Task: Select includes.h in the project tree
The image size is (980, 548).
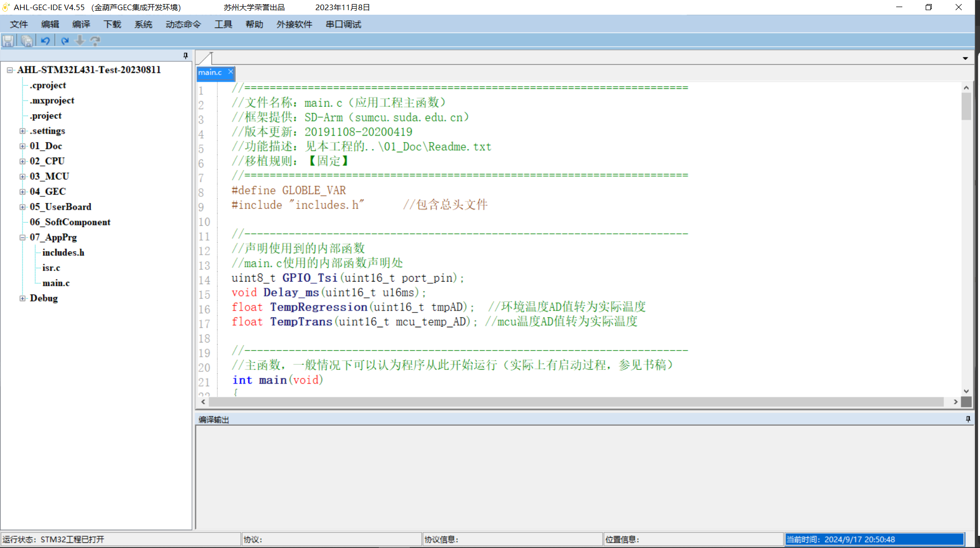Action: [63, 253]
